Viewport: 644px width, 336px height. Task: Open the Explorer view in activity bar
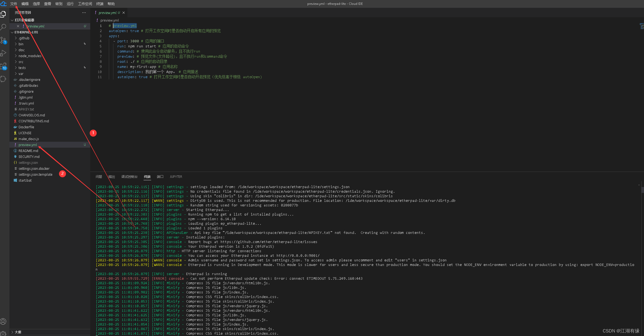3,14
